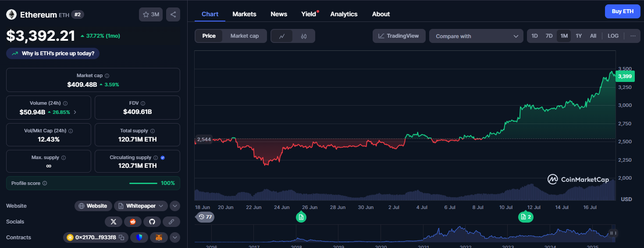Set chart range to 1D
Image resolution: width=644 pixels, height=248 pixels.
pos(534,36)
